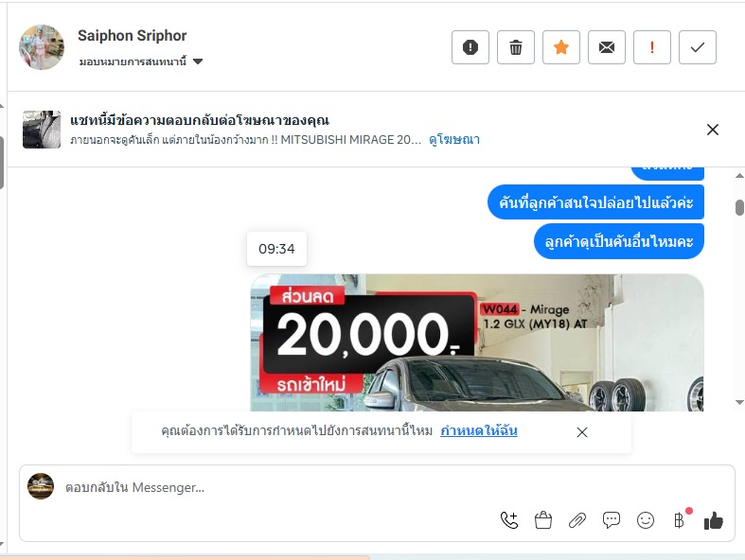
Task: Click chat scrollbar up arrow
Action: point(739,176)
